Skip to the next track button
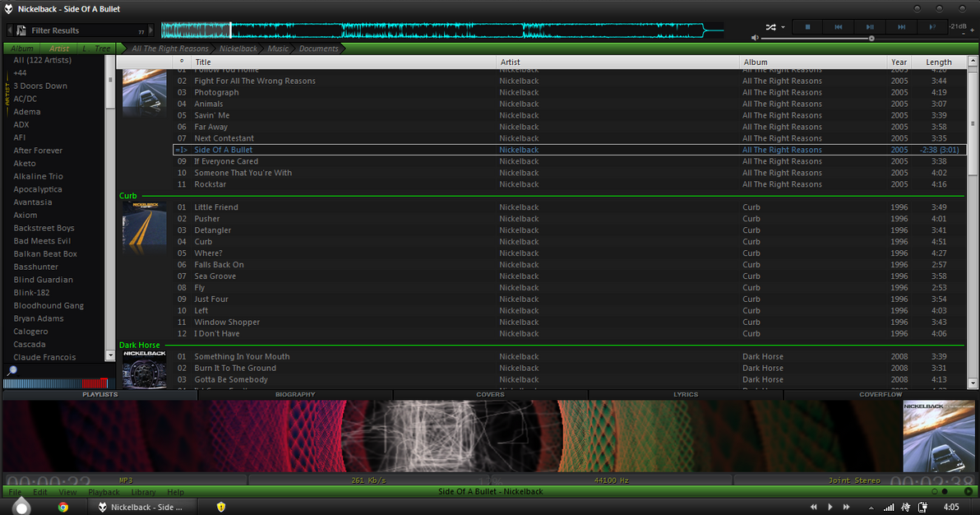The height and width of the screenshot is (515, 980). (901, 27)
